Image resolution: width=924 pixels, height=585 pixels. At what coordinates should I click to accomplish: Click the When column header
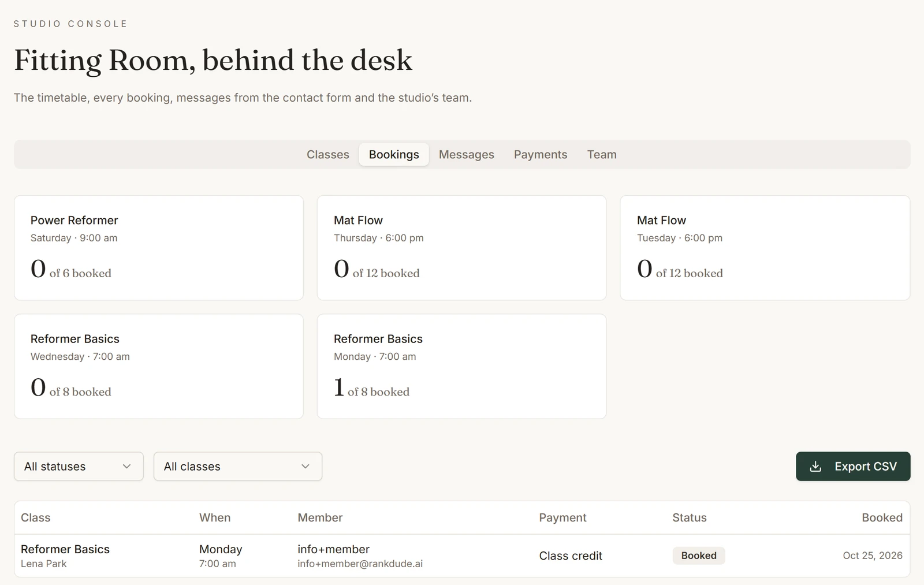(x=215, y=517)
